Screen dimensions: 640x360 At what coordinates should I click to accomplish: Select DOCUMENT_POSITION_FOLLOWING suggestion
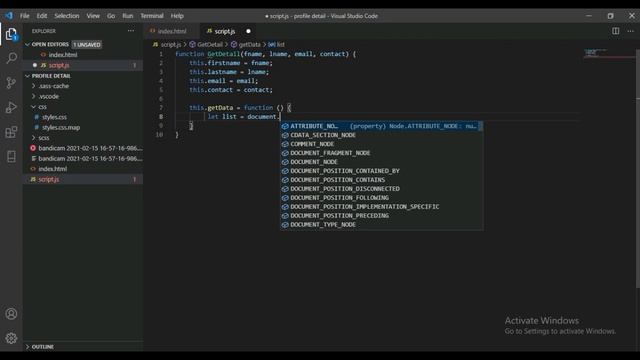click(x=382, y=198)
